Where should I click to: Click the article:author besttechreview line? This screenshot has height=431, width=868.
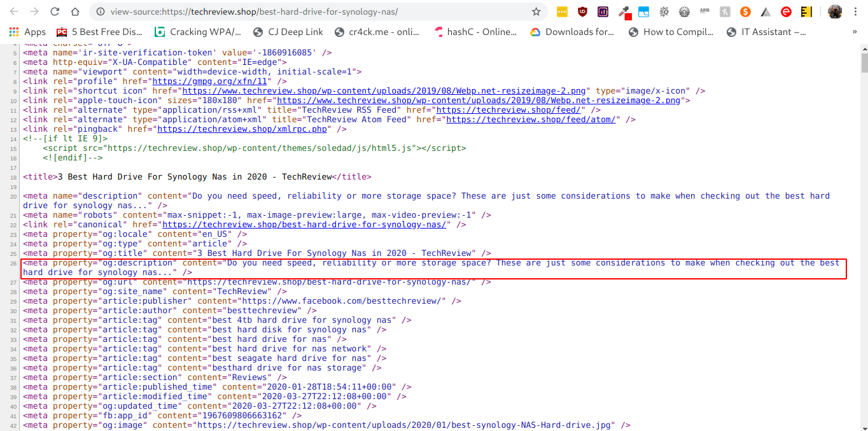[170, 310]
